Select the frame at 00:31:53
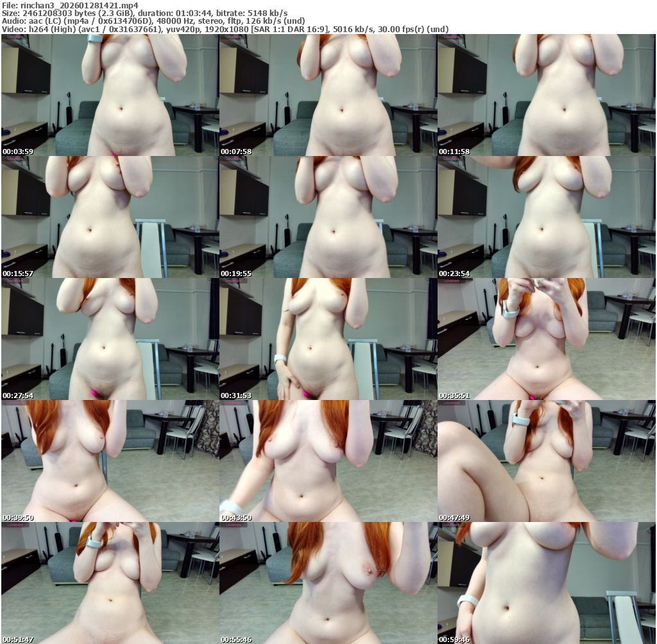The width and height of the screenshot is (657, 644). coord(328,339)
